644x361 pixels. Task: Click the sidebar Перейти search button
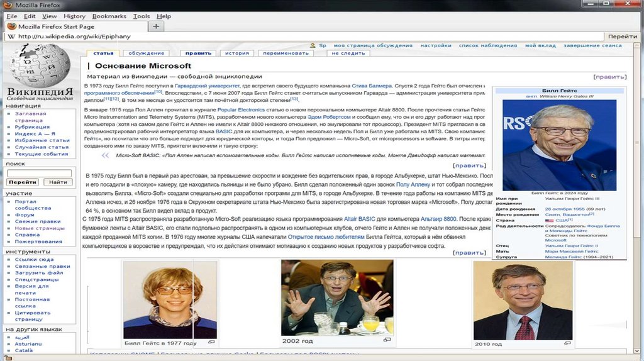23,182
